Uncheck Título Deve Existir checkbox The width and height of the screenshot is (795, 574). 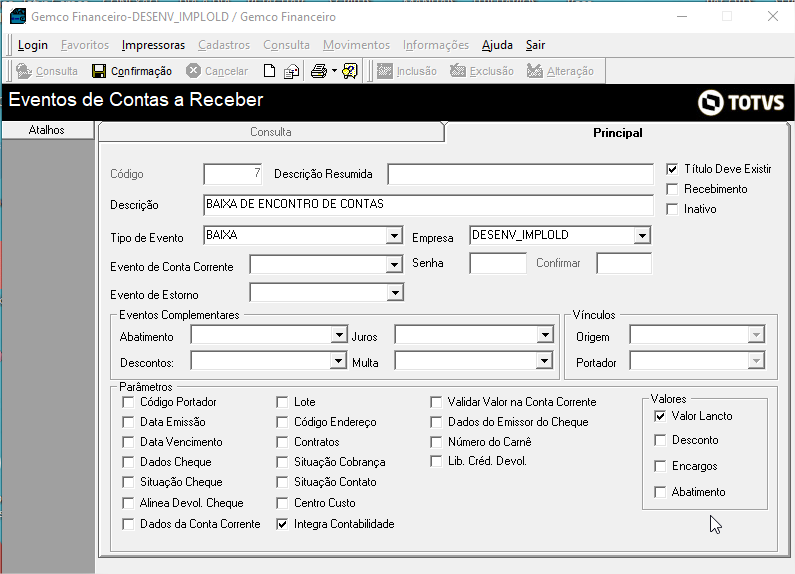(x=672, y=169)
